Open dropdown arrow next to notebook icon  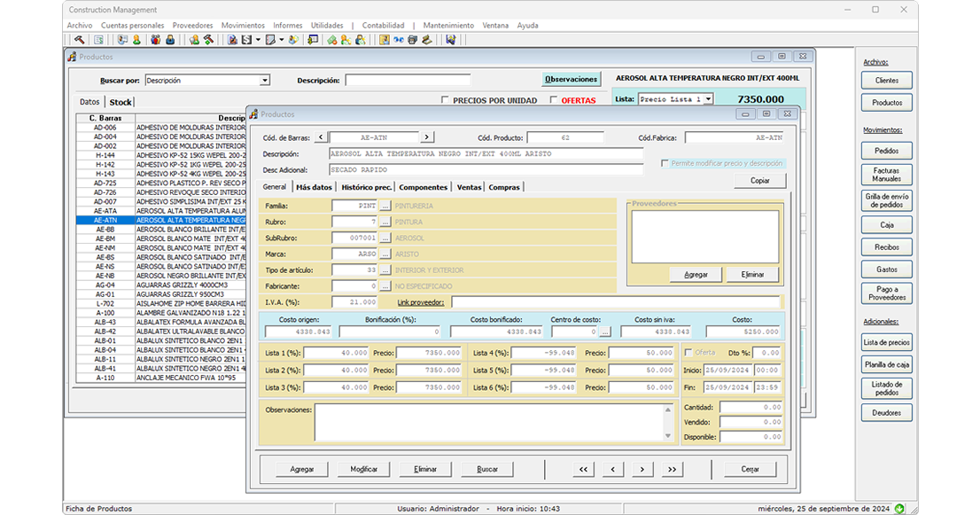(282, 40)
